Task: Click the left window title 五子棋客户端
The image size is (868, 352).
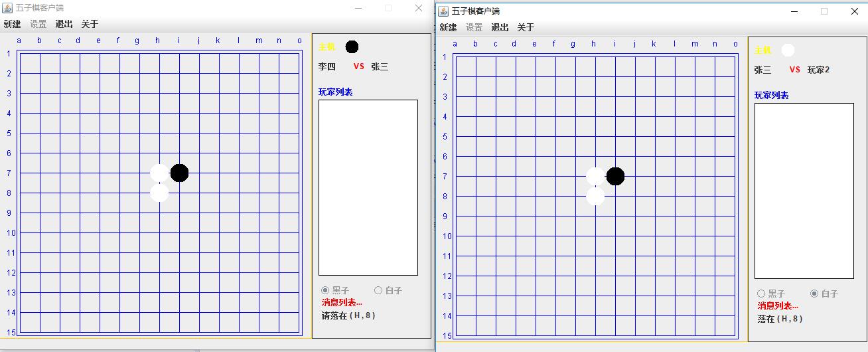Action: (x=40, y=8)
